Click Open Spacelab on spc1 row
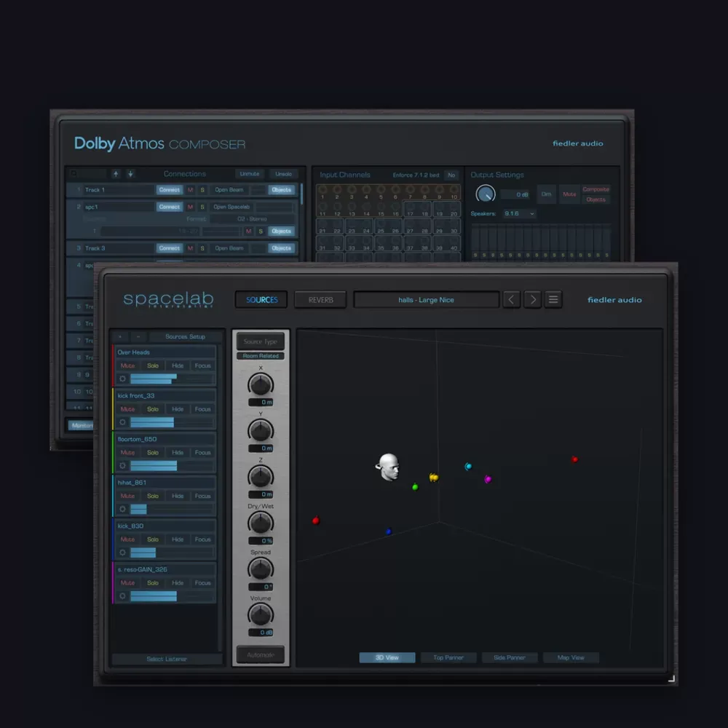728x728 pixels. (232, 207)
